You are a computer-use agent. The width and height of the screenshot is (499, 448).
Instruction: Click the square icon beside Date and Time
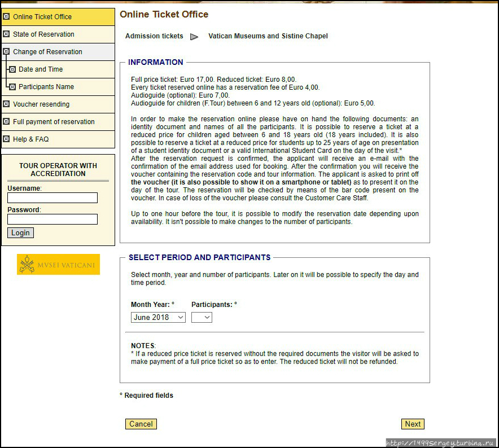[x=12, y=69]
